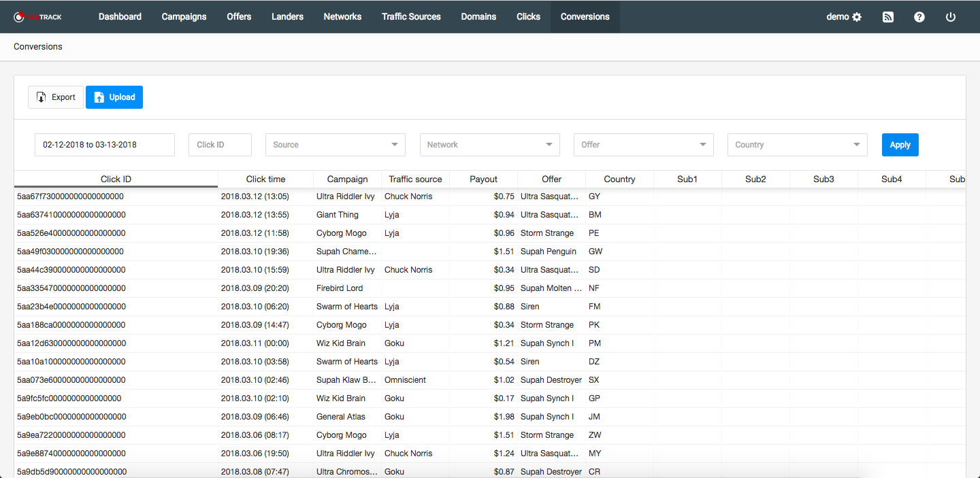The image size is (980, 478).
Task: Navigate to the Clicks page
Action: pos(528,17)
